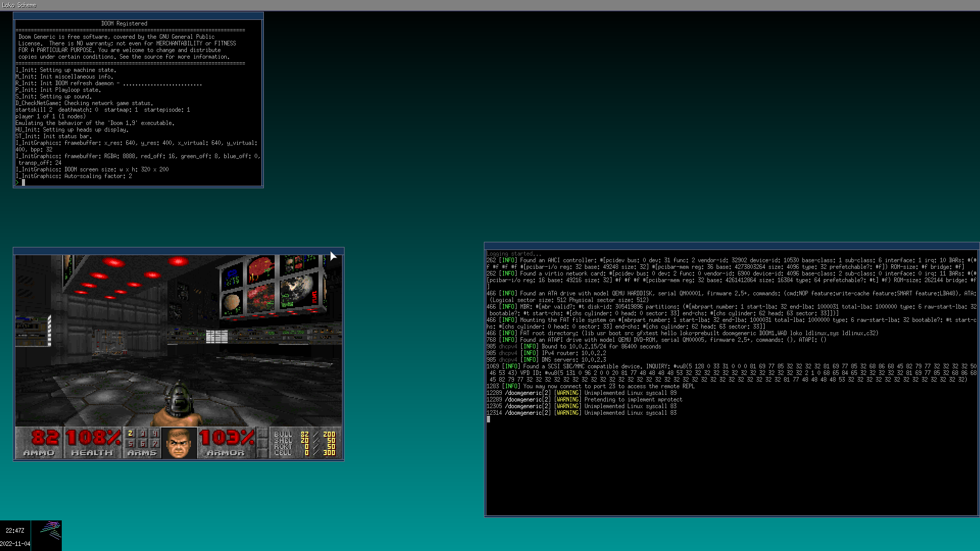Click the Loko Scheme title in top bar
980x551 pixels.
coord(19,5)
